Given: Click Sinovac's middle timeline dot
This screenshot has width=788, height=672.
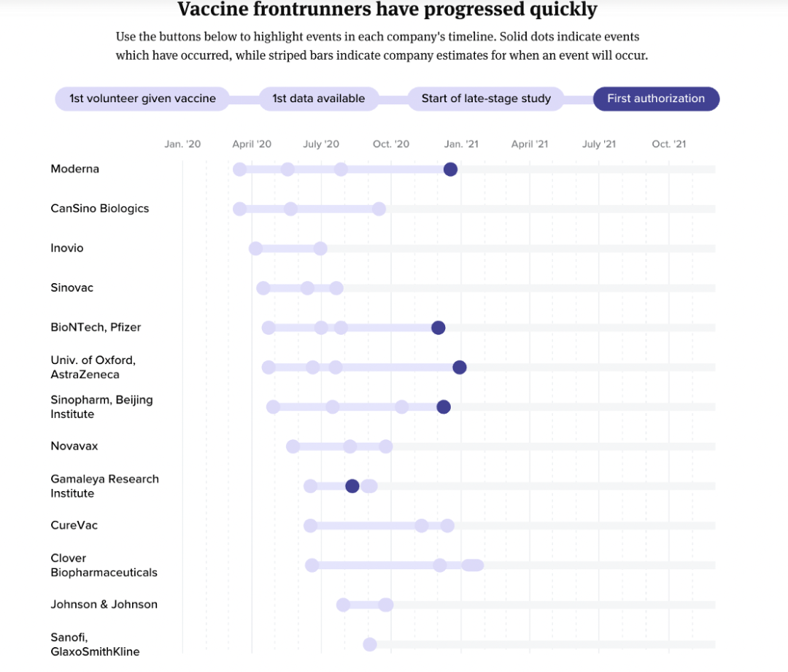Looking at the screenshot, I should coord(307,288).
